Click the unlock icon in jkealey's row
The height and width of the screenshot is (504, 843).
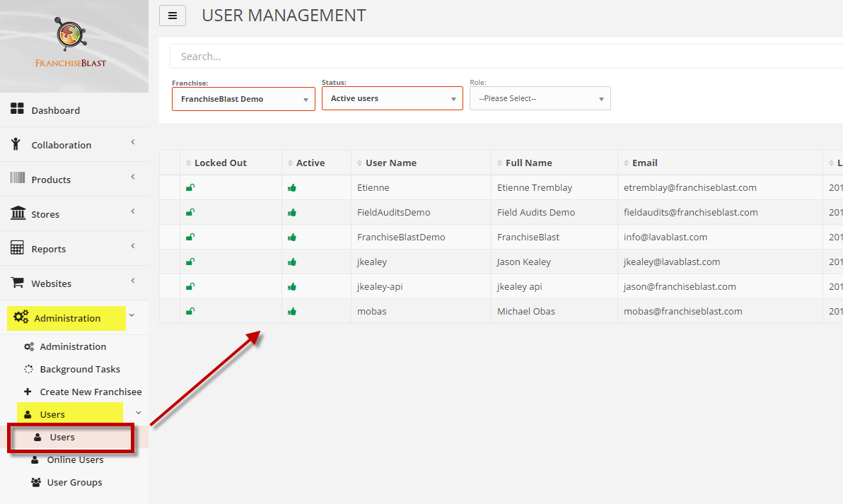pyautogui.click(x=190, y=262)
